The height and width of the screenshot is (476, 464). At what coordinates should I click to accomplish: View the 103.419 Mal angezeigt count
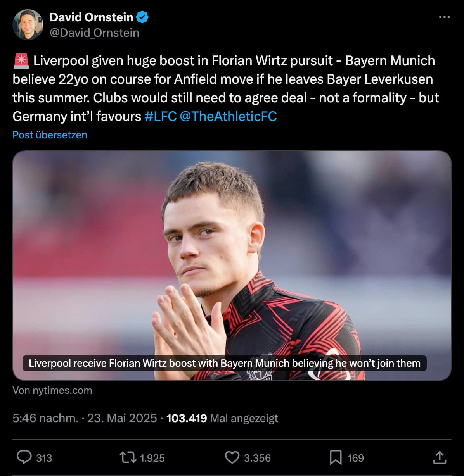222,418
